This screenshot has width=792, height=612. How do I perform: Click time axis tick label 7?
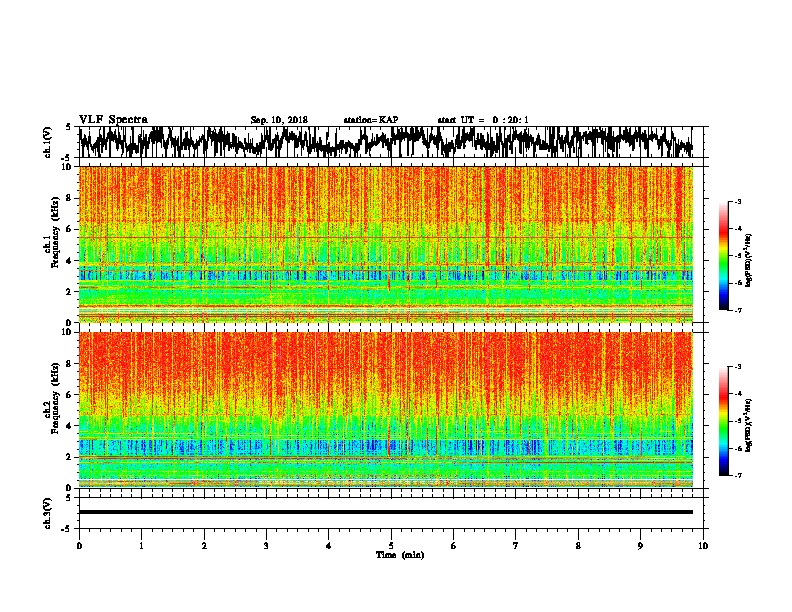point(516,546)
